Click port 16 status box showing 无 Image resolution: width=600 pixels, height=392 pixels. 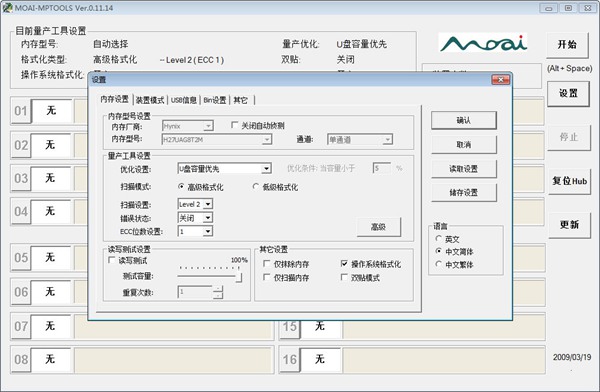click(320, 359)
